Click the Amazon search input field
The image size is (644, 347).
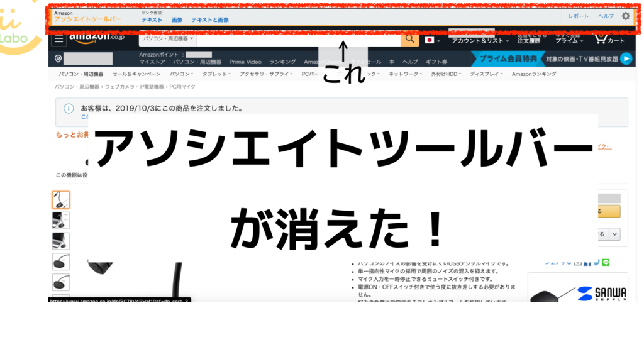[x=299, y=40]
